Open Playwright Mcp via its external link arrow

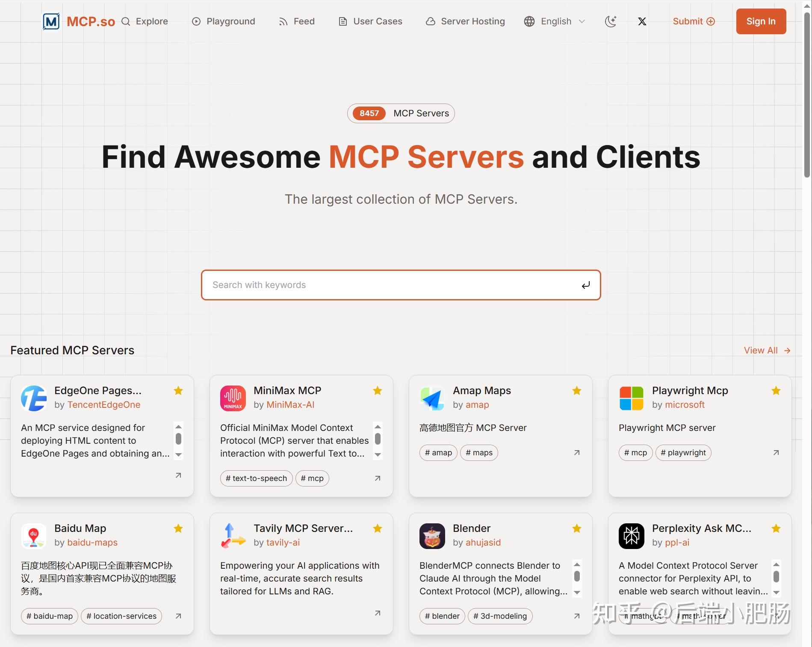pyautogui.click(x=776, y=452)
